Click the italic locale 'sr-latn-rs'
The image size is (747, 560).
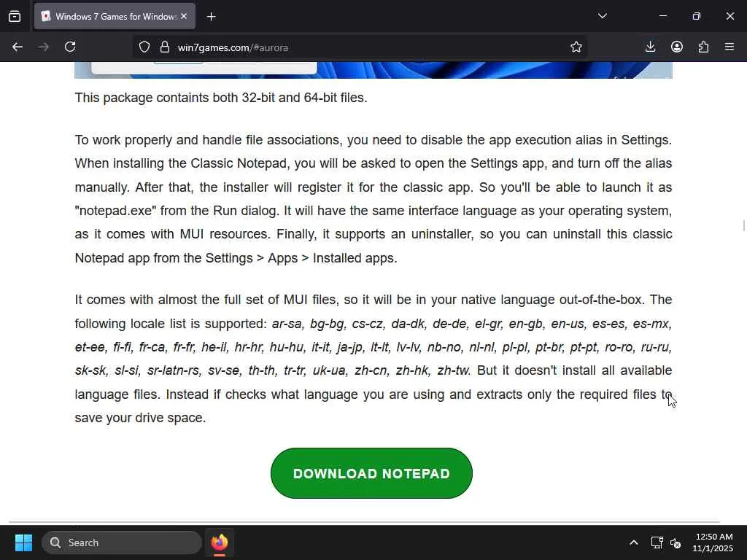[x=173, y=370]
